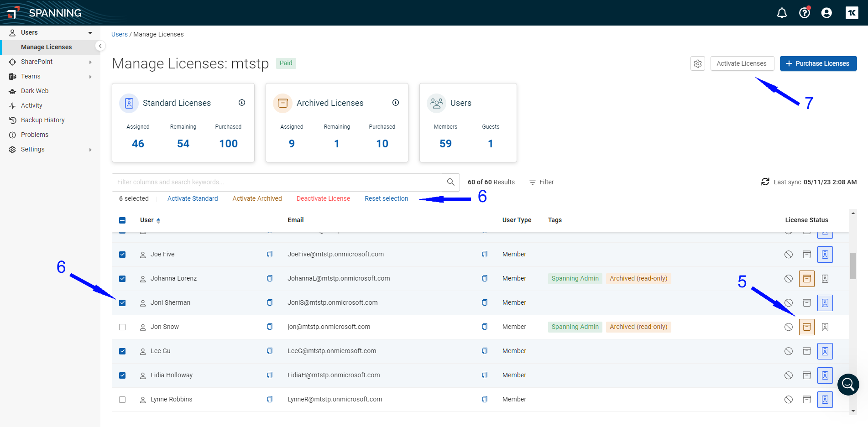Click the archived license icon on Jon Snow's row

pyautogui.click(x=806, y=327)
